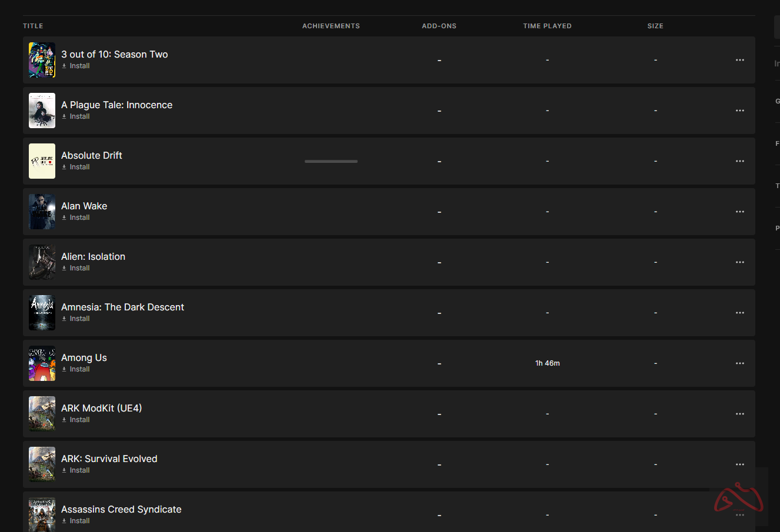Click the download icon under ARK ModKit (UE4)
The image size is (780, 532).
coord(64,420)
